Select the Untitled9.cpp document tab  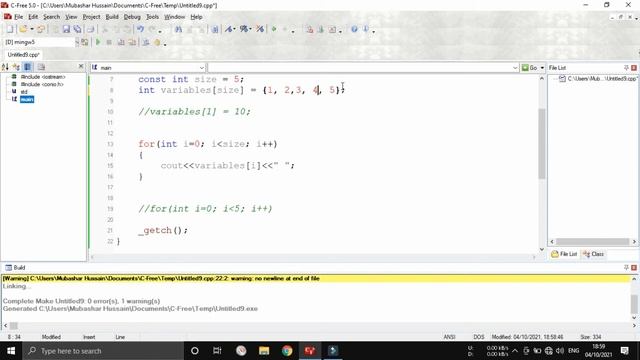pyautogui.click(x=23, y=55)
